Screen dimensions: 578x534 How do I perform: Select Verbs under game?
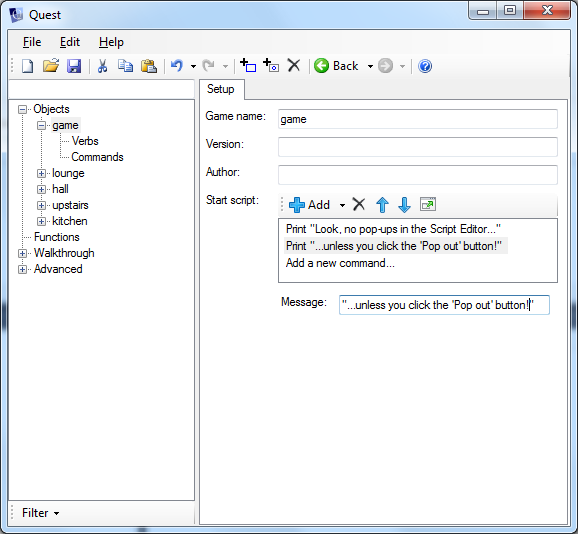tap(85, 141)
